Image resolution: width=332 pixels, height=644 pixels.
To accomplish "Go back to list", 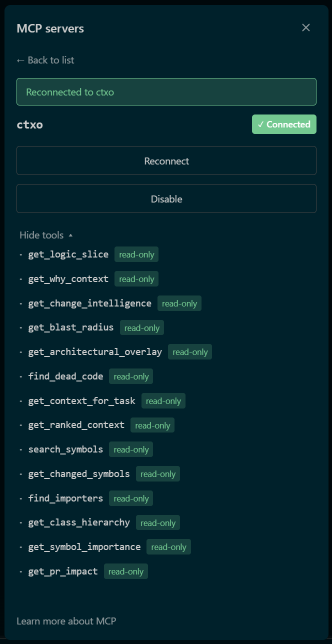I will coord(45,60).
